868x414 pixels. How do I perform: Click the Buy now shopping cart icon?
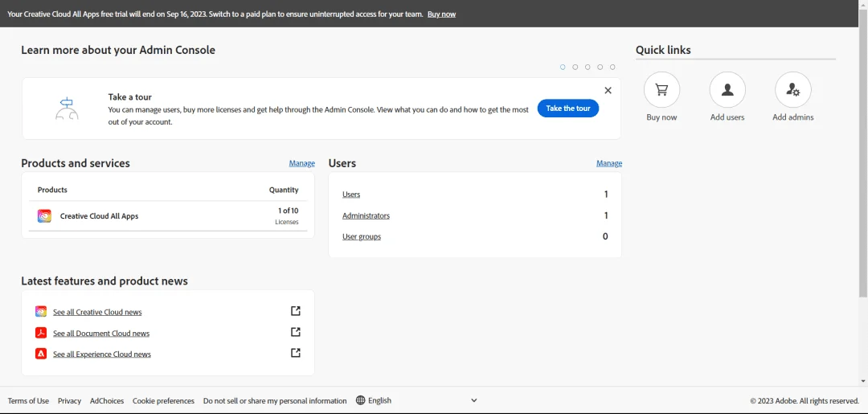[x=661, y=90]
